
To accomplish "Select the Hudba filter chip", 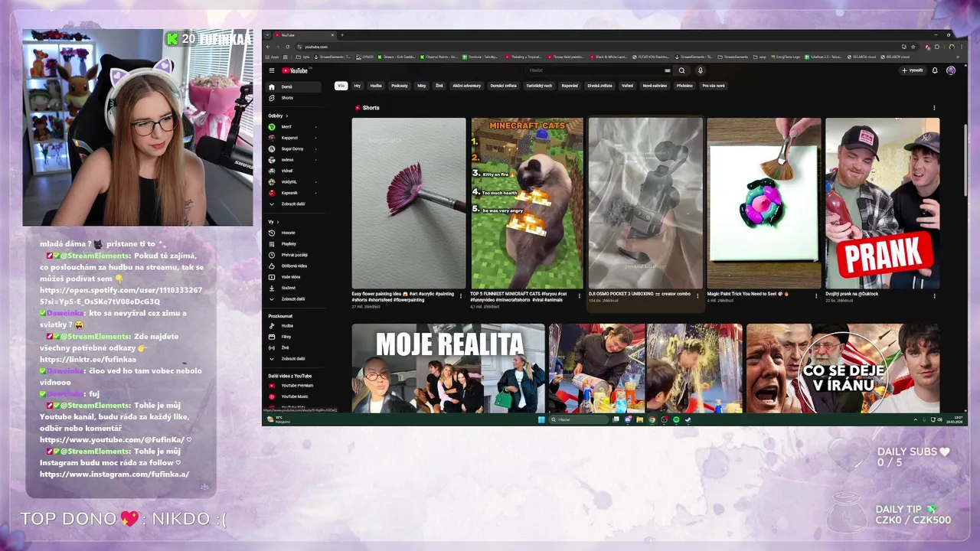I will 376,86.
